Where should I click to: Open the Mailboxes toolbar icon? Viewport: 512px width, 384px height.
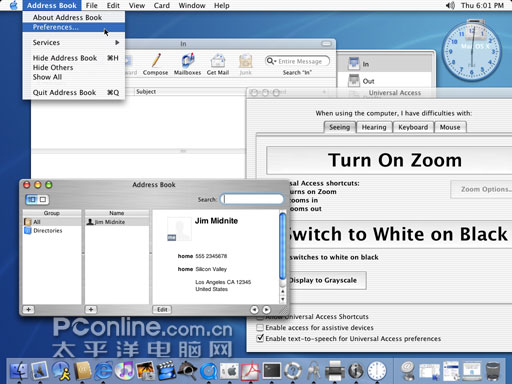[188, 61]
